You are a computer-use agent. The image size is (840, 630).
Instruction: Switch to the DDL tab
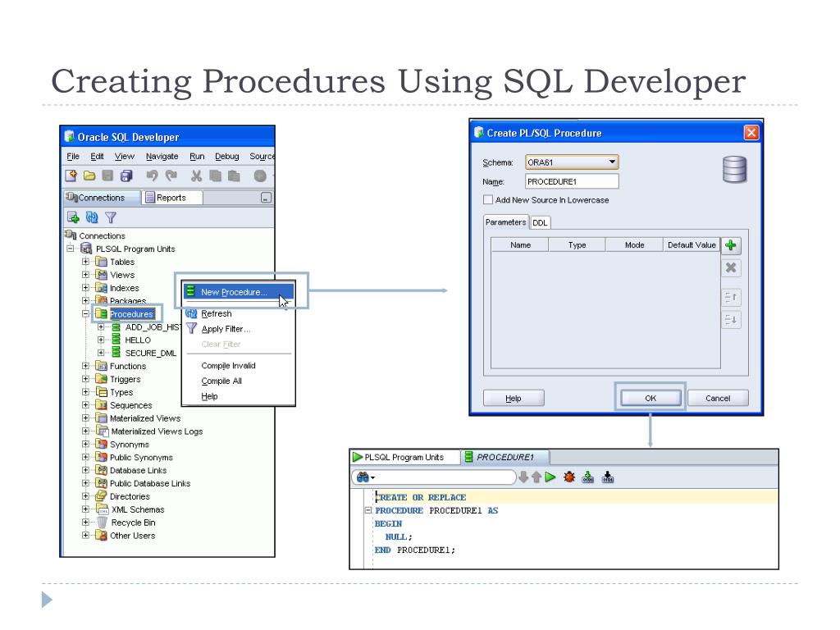click(x=540, y=223)
